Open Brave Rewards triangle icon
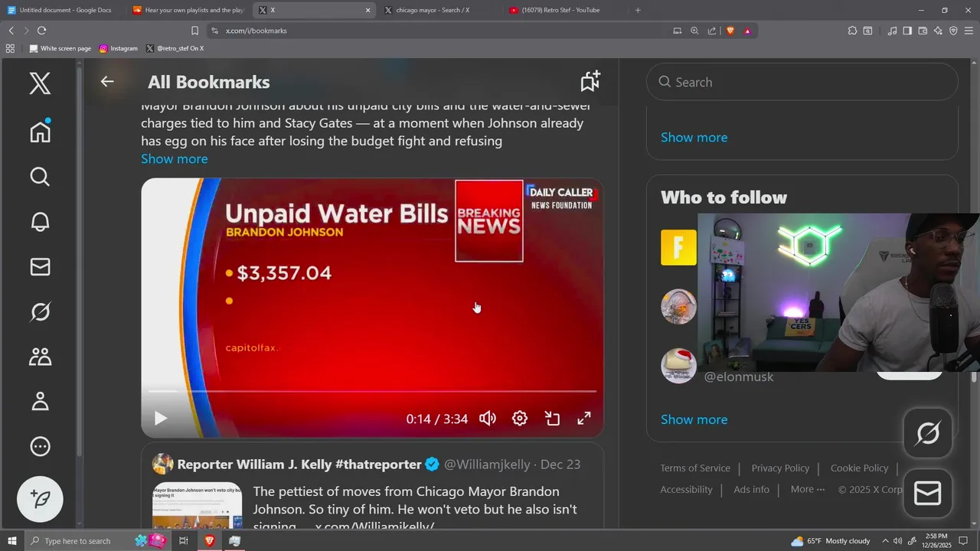 tap(747, 31)
